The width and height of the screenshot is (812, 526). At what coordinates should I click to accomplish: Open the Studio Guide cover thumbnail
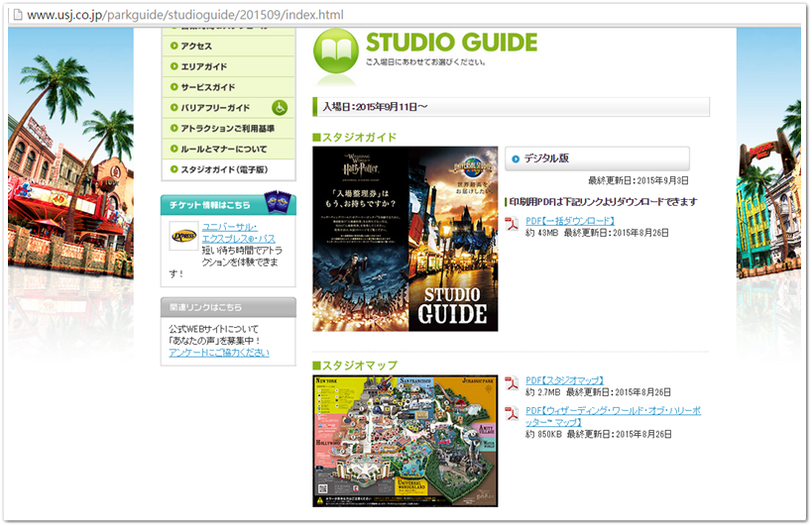(405, 239)
